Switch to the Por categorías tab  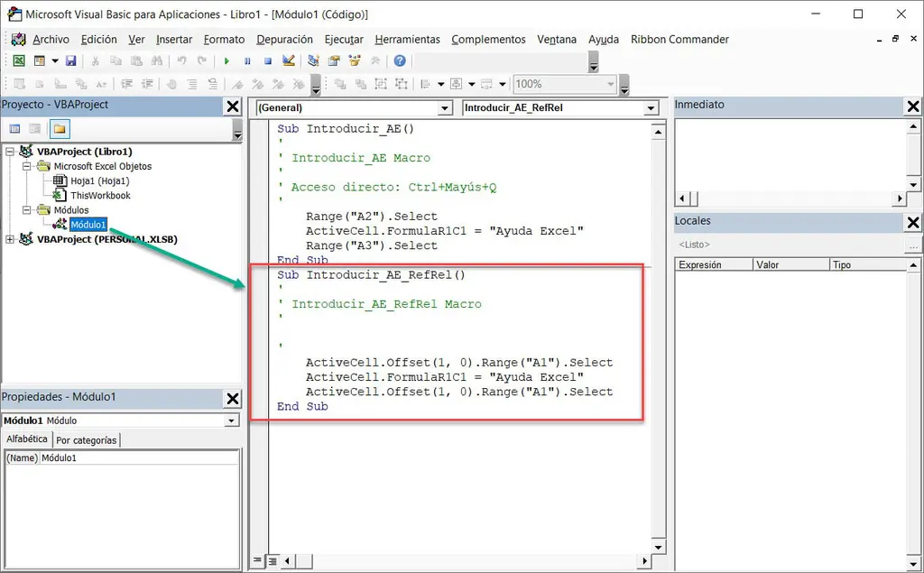(x=87, y=439)
